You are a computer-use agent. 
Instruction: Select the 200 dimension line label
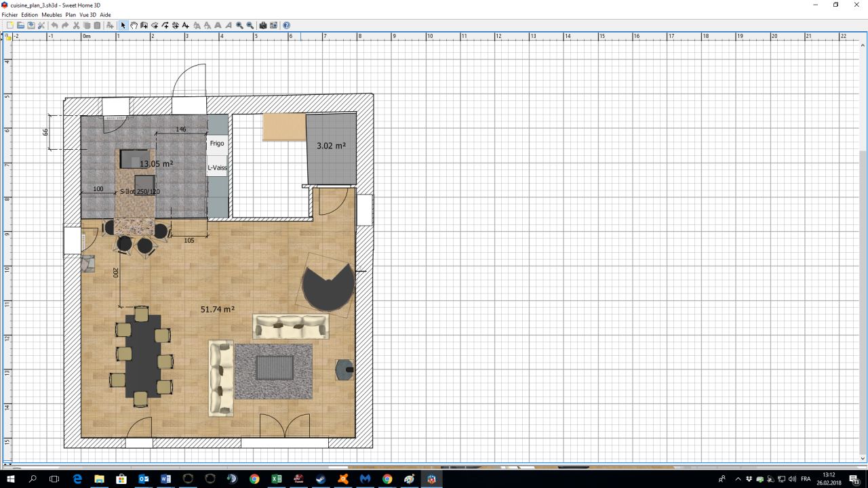[x=115, y=272]
